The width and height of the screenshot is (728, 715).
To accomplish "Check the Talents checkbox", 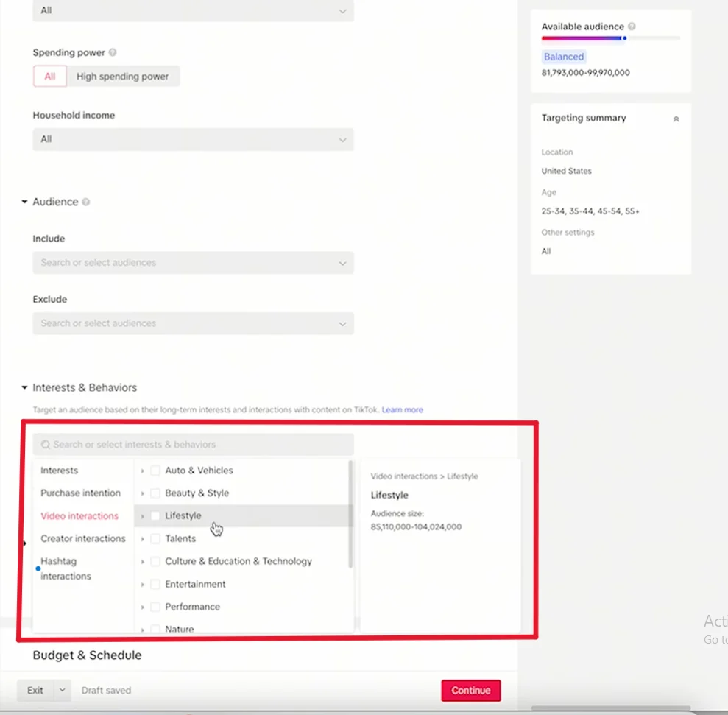I will (155, 538).
